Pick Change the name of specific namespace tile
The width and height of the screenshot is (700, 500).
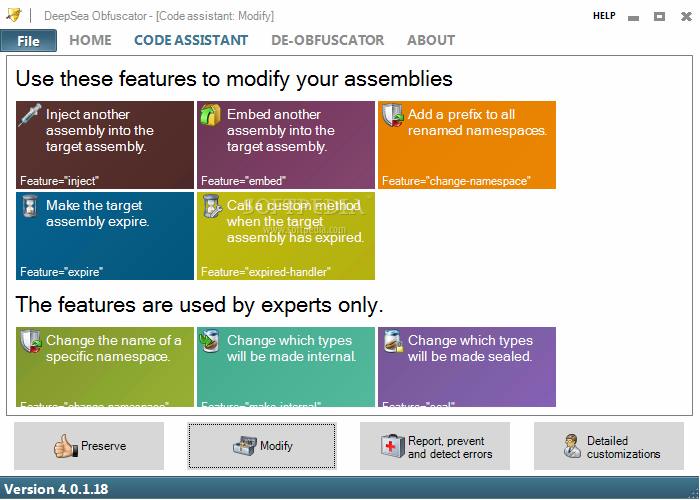105,367
